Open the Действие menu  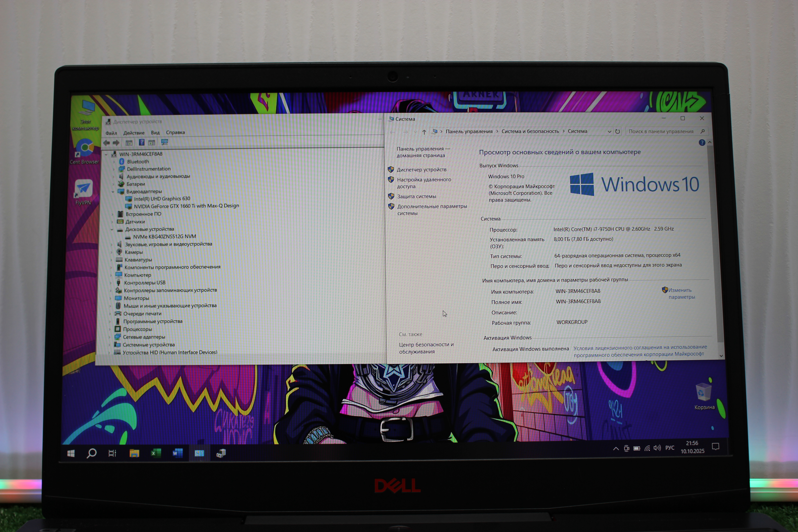[134, 133]
